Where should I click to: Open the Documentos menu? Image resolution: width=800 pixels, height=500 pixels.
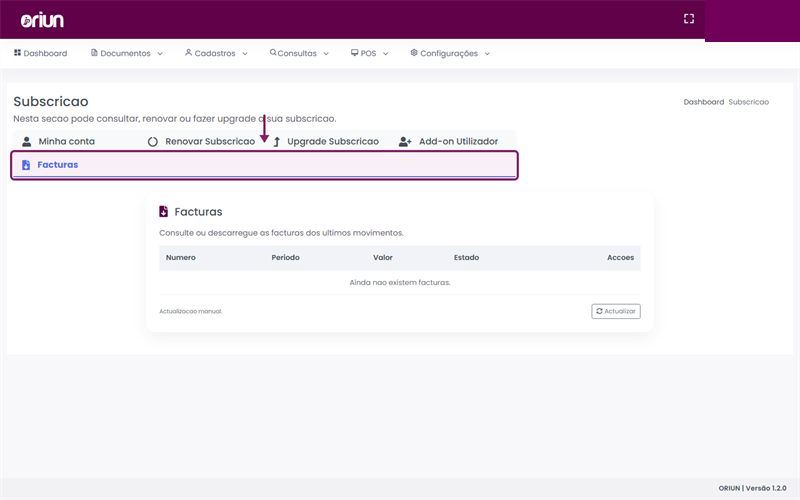[x=127, y=53]
